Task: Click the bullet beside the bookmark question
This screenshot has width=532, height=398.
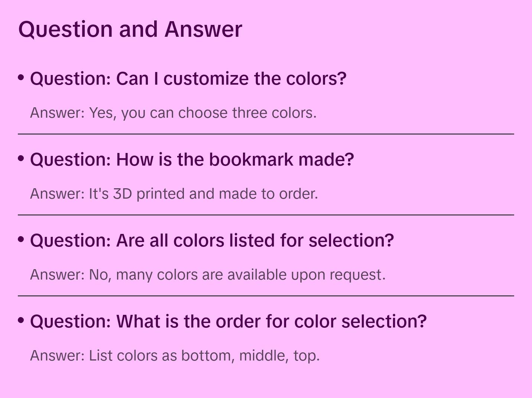Action: pos(21,159)
